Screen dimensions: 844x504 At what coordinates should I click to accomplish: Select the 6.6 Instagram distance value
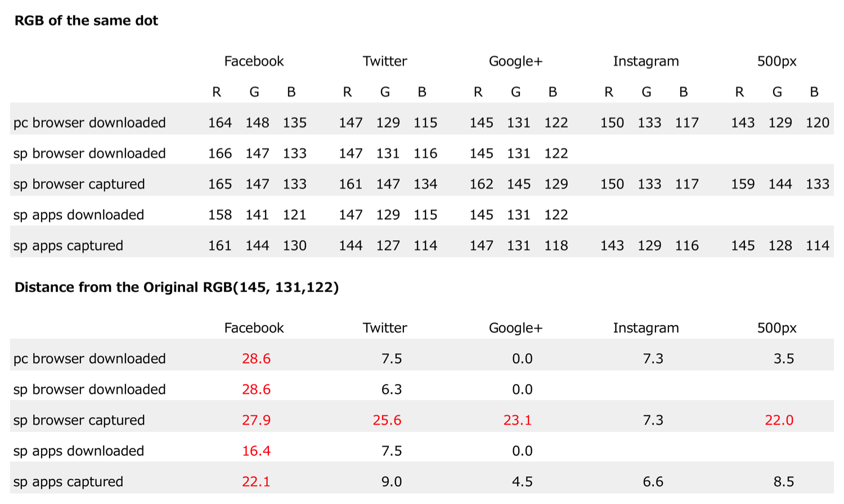click(x=653, y=482)
